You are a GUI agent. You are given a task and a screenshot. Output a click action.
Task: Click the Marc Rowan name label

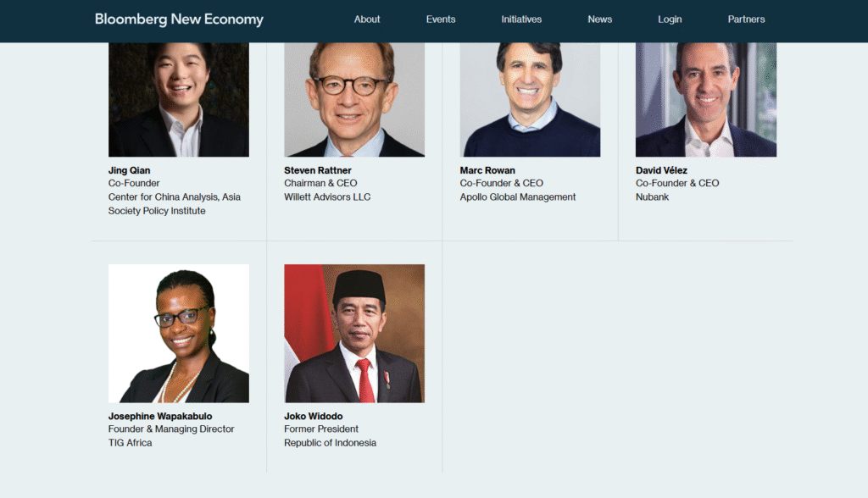(x=487, y=170)
